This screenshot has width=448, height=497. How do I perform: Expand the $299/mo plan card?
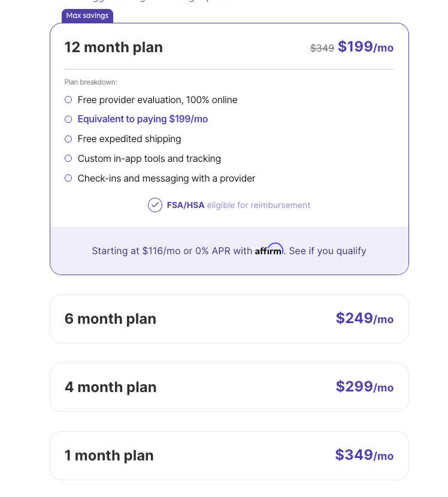(x=364, y=387)
